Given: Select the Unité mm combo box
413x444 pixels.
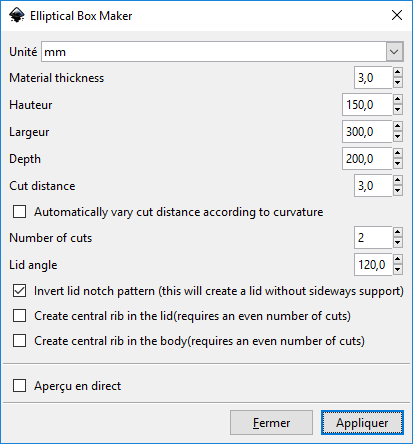Looking at the screenshot, I should coord(222,52).
